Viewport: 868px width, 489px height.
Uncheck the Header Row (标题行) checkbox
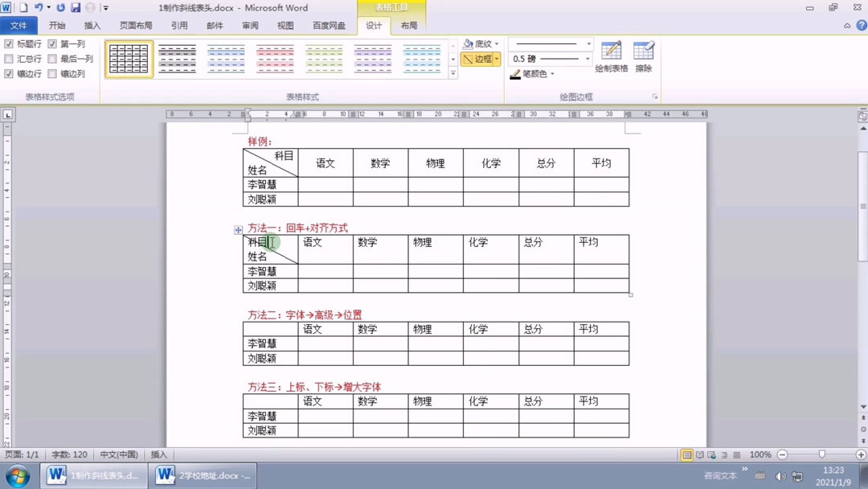pos(9,43)
